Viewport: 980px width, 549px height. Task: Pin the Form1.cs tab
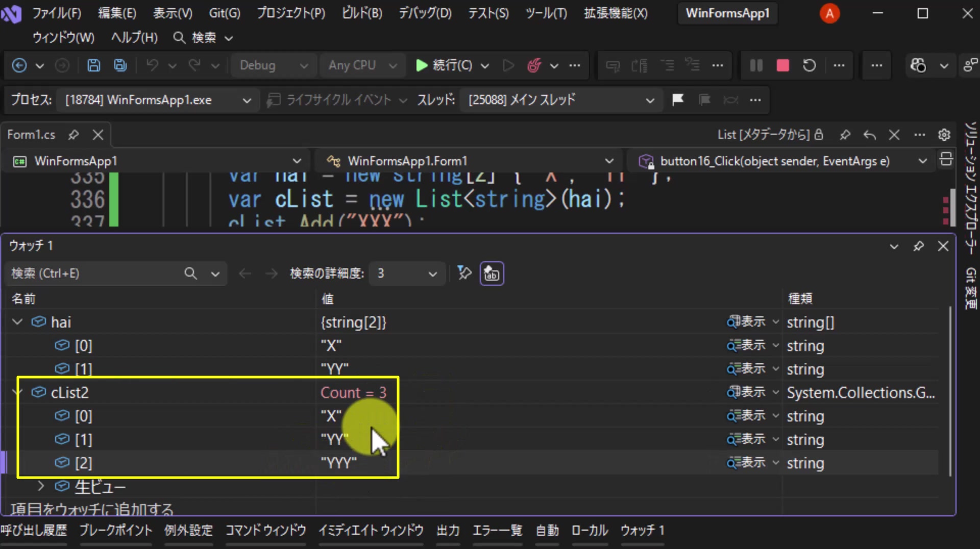73,135
